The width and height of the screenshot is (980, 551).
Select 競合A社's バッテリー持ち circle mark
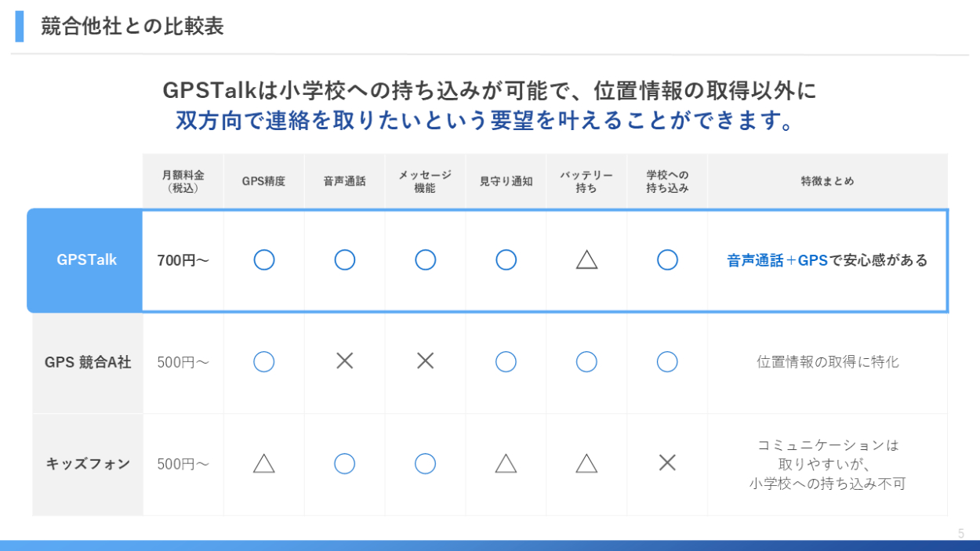(x=586, y=361)
